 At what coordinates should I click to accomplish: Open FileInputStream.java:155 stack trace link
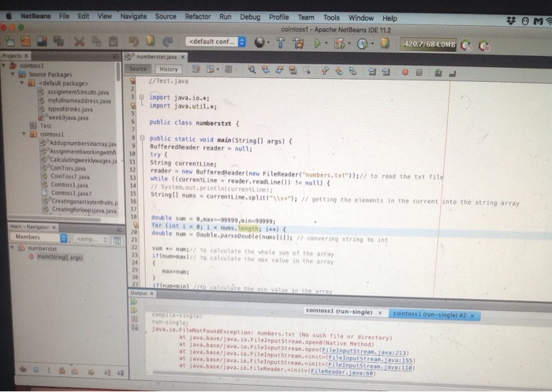(x=371, y=360)
